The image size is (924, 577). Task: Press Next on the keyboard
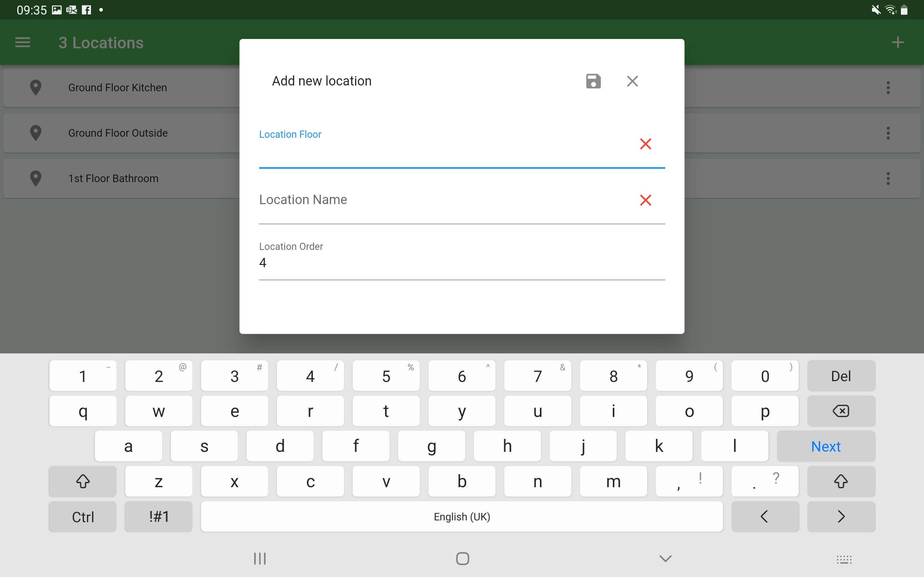(x=827, y=446)
